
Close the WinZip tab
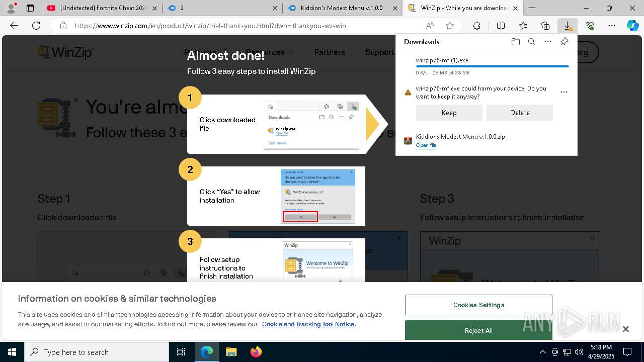515,8
